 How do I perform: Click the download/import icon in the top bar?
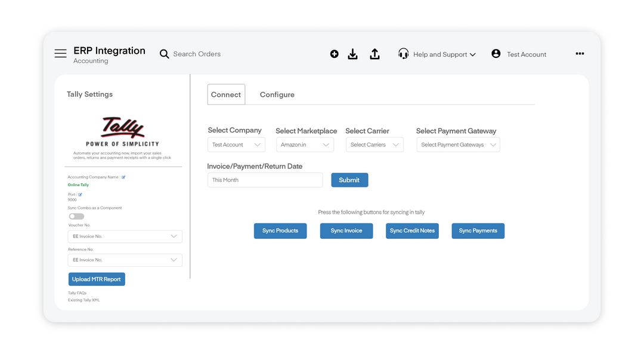coord(352,54)
